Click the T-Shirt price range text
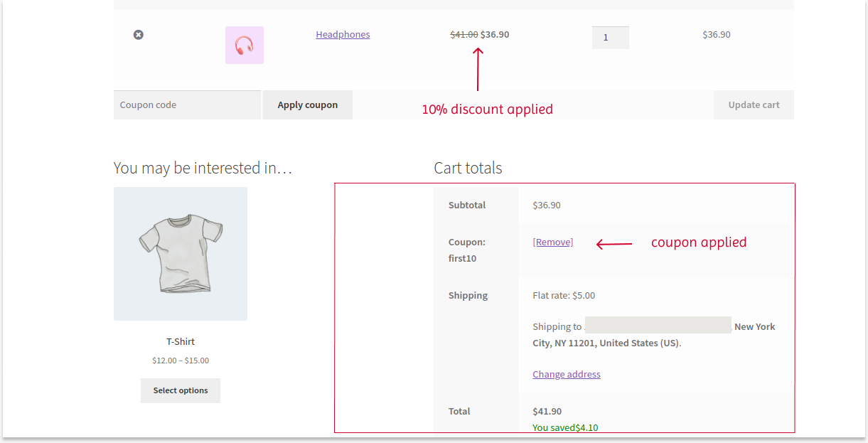 (x=180, y=361)
